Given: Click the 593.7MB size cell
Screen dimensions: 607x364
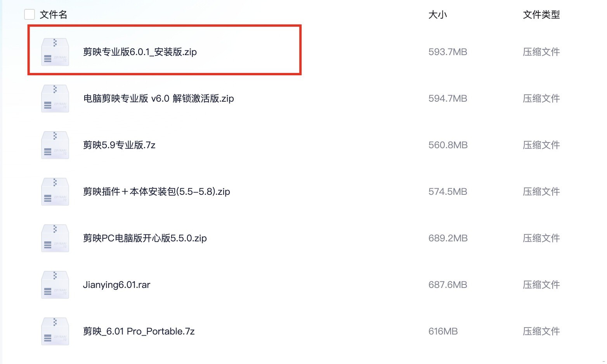Looking at the screenshot, I should [x=447, y=52].
